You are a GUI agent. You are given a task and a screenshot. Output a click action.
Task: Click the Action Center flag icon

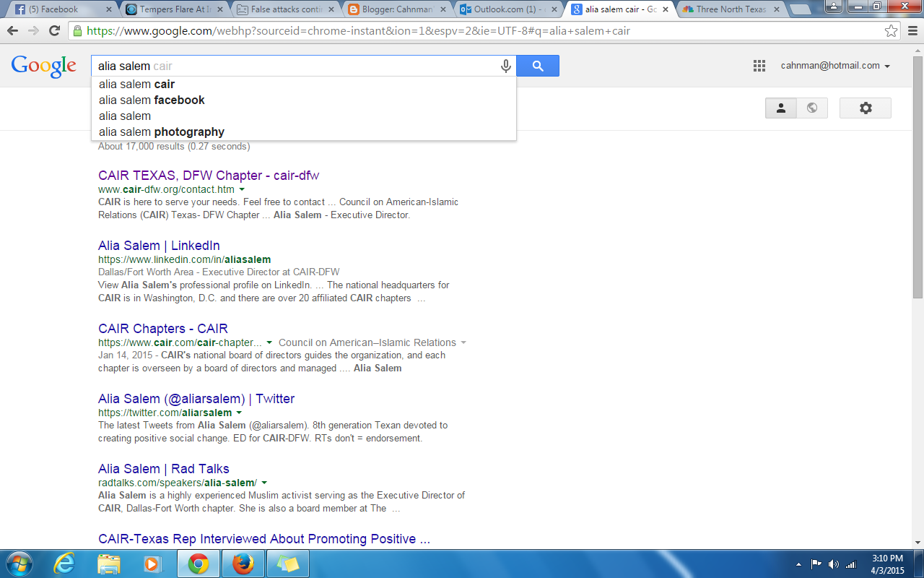click(x=816, y=564)
